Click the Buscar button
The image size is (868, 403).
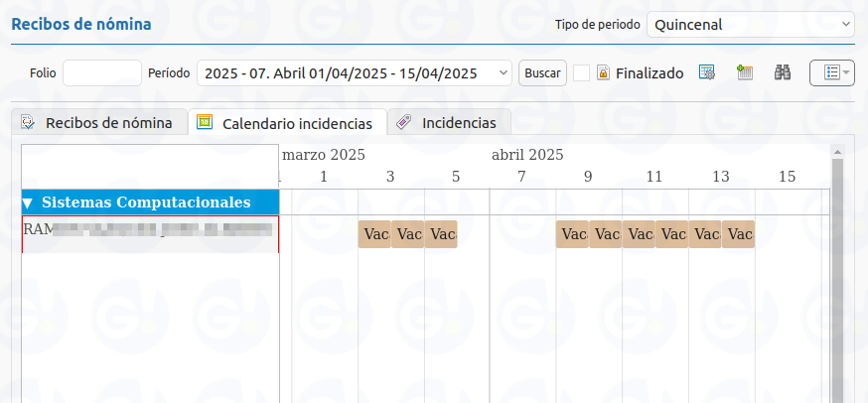542,73
